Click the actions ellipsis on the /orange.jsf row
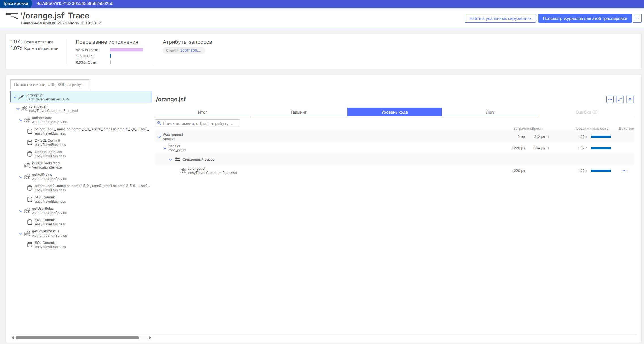The height and width of the screenshot is (344, 644). (624, 171)
